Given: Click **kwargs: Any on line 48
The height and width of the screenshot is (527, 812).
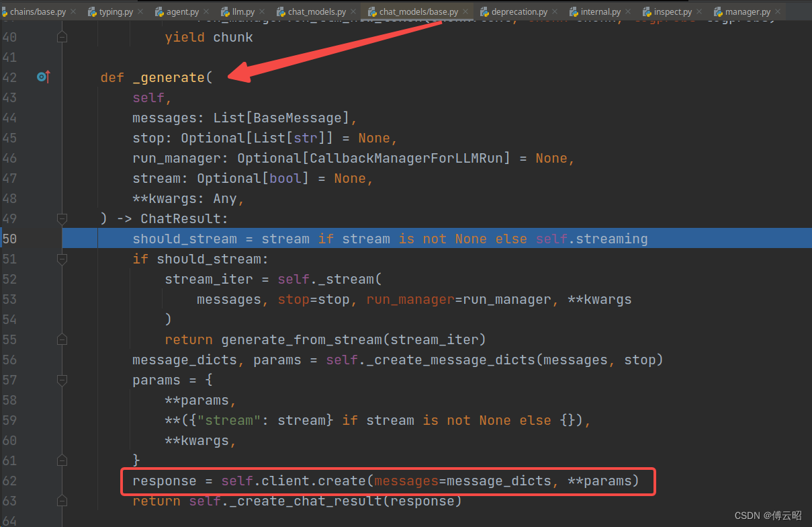Looking at the screenshot, I should pos(185,198).
